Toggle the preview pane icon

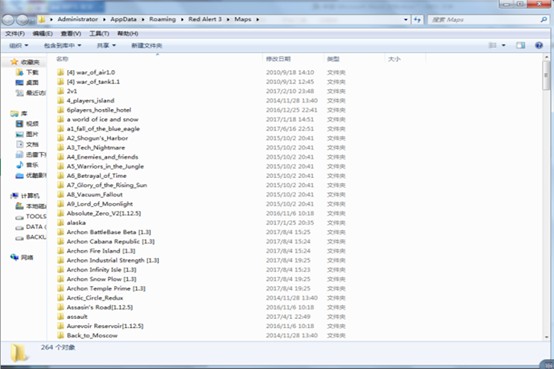click(520, 45)
